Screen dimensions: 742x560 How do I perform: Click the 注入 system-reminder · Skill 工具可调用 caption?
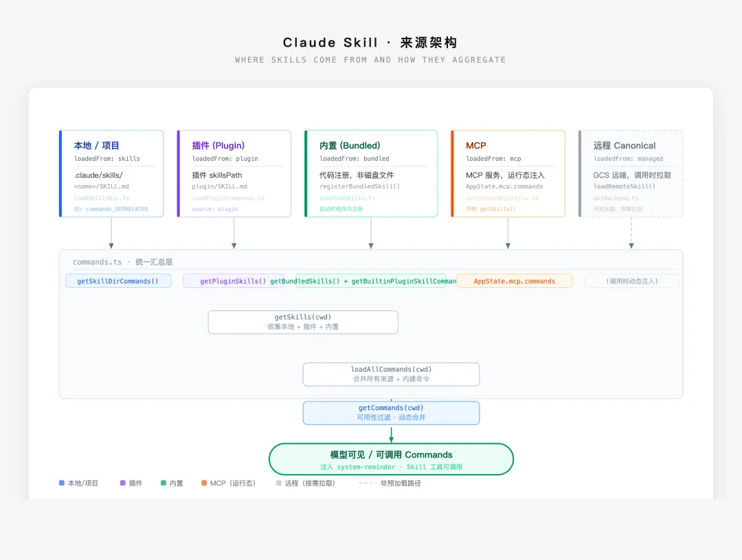pos(391,467)
